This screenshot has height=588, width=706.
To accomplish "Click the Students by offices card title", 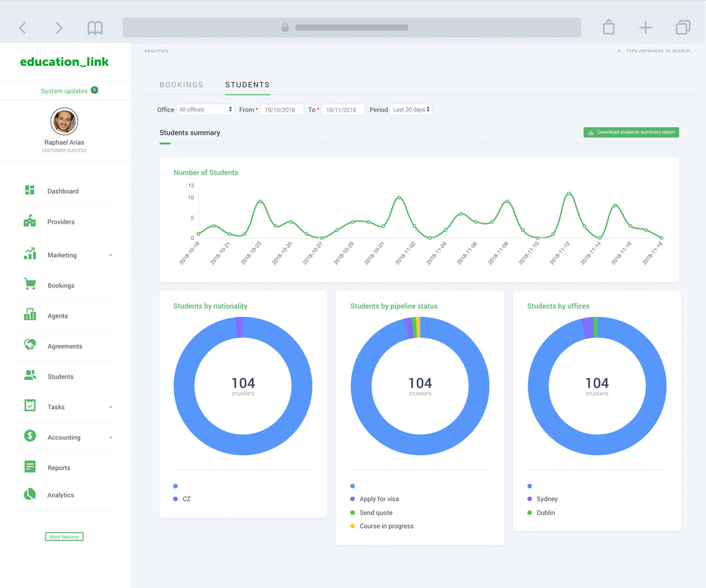I will point(558,306).
